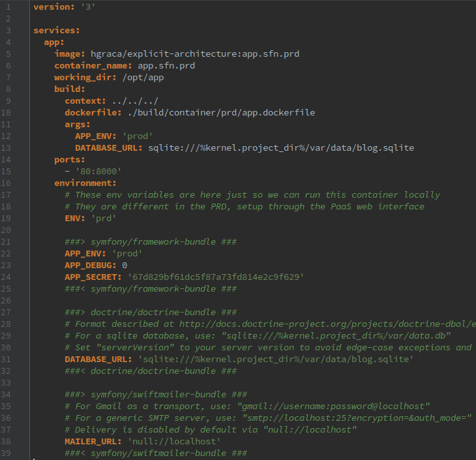This screenshot has width=476, height=460.
Task: Click the 'For a sqlite database' comment
Action: (x=258, y=336)
